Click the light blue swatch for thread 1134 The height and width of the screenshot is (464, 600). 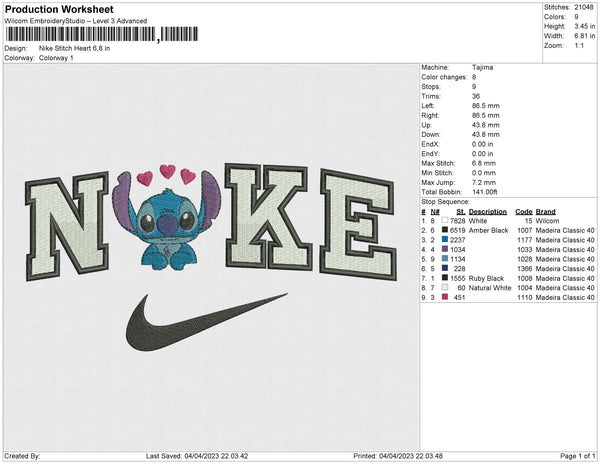pyautogui.click(x=445, y=259)
